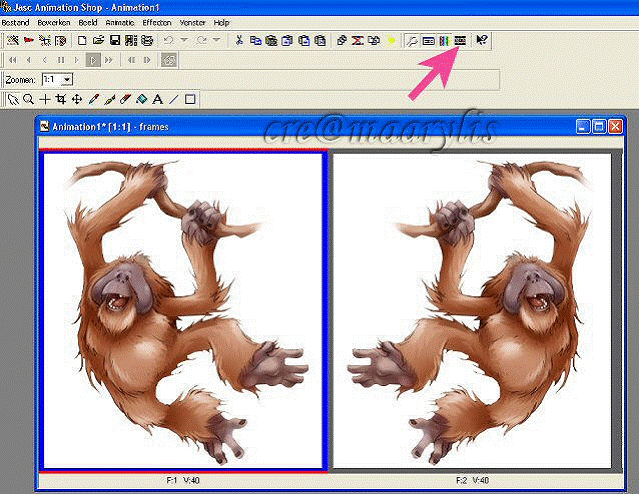Save the animation with the floppy disk icon
Image resolution: width=639 pixels, height=494 pixels.
pyautogui.click(x=115, y=40)
